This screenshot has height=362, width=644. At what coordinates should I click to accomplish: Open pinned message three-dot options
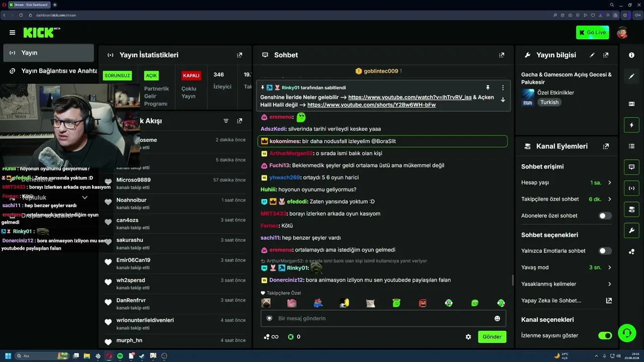tap(503, 87)
